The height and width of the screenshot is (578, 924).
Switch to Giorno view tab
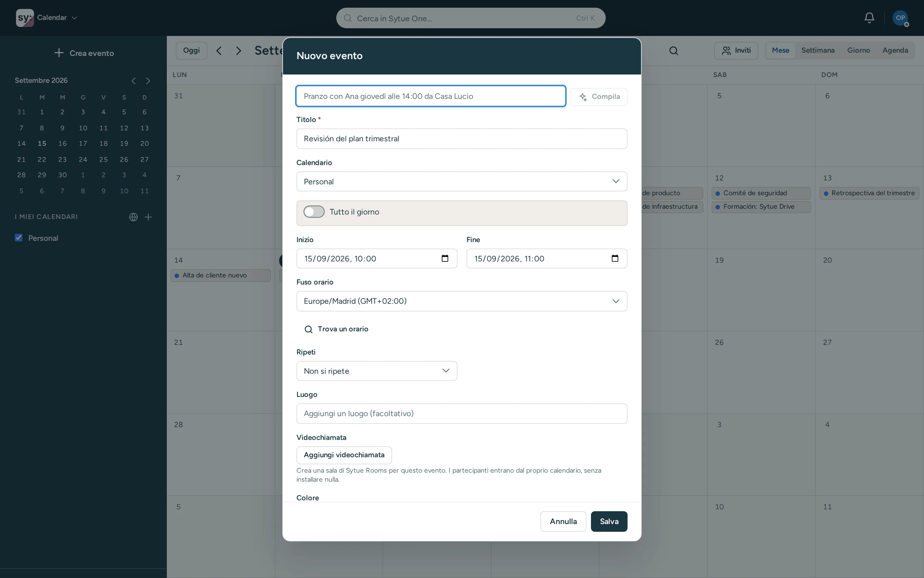click(x=858, y=50)
